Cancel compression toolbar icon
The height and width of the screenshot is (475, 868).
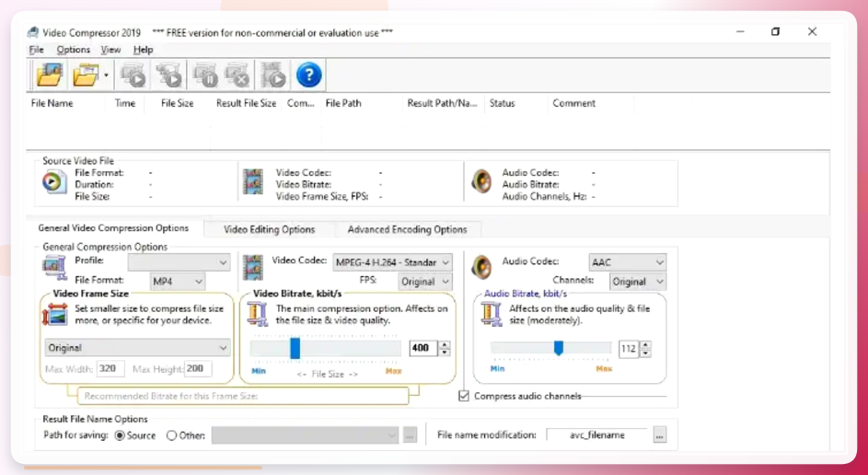237,75
